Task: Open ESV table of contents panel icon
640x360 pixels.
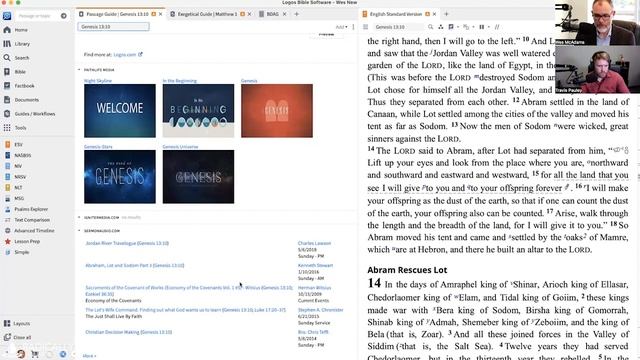Action: (x=366, y=27)
